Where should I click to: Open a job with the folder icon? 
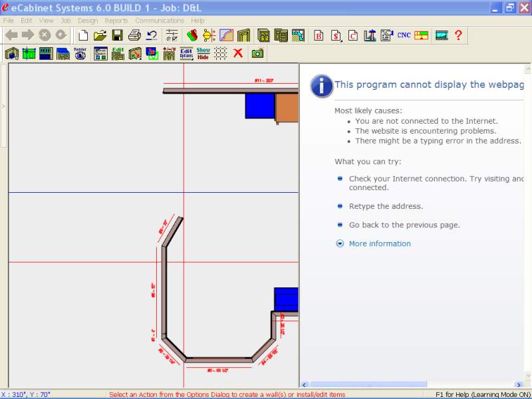(x=100, y=35)
